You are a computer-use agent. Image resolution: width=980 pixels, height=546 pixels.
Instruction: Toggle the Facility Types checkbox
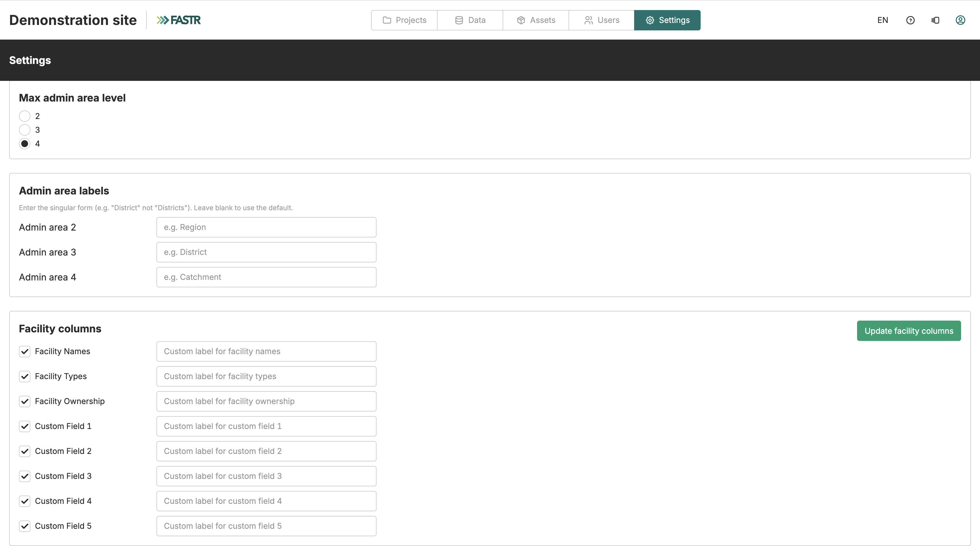click(25, 377)
